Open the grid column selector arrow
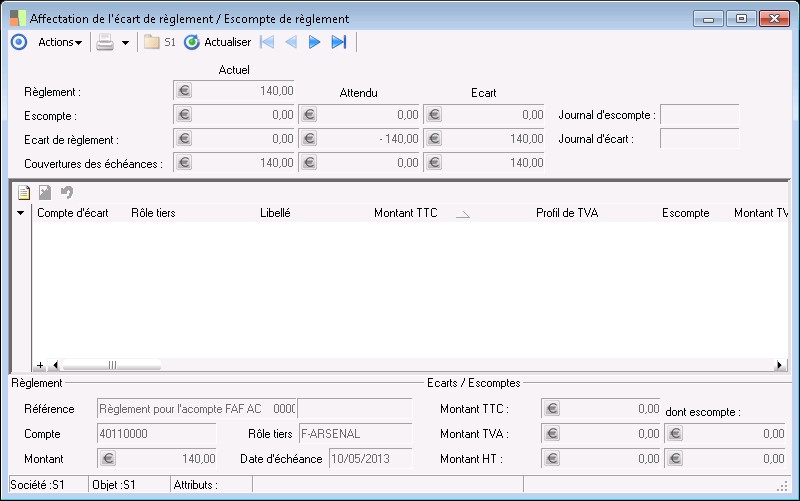The width and height of the screenshot is (800, 501). click(21, 213)
